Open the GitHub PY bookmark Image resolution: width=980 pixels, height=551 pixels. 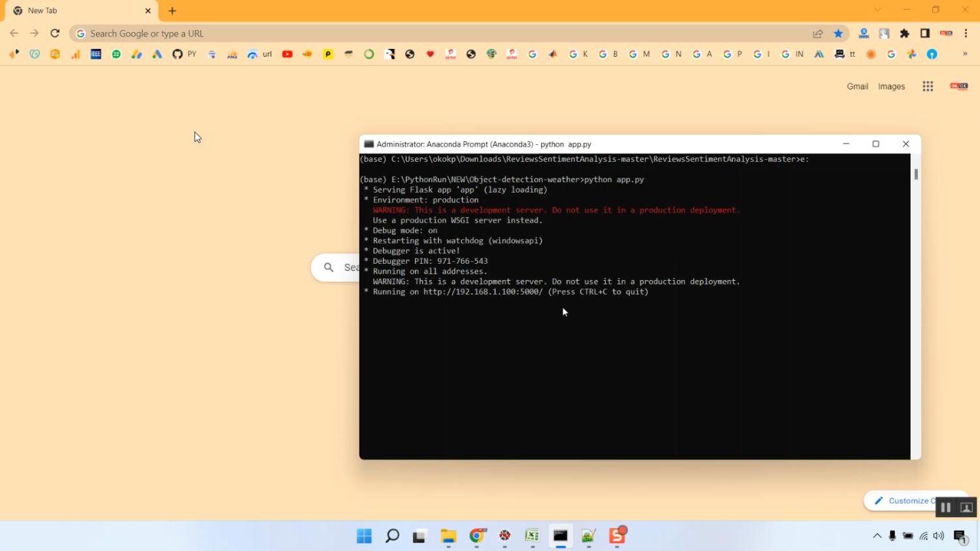point(184,54)
